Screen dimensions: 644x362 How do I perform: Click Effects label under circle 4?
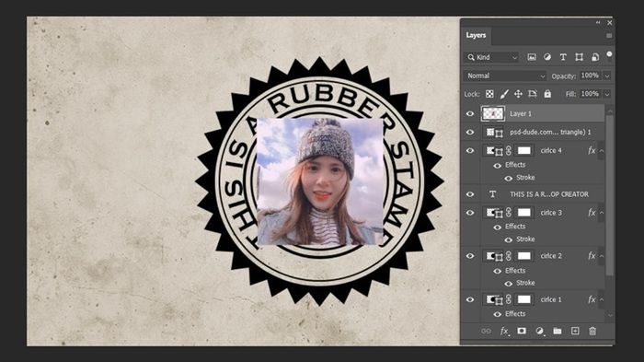click(x=515, y=165)
